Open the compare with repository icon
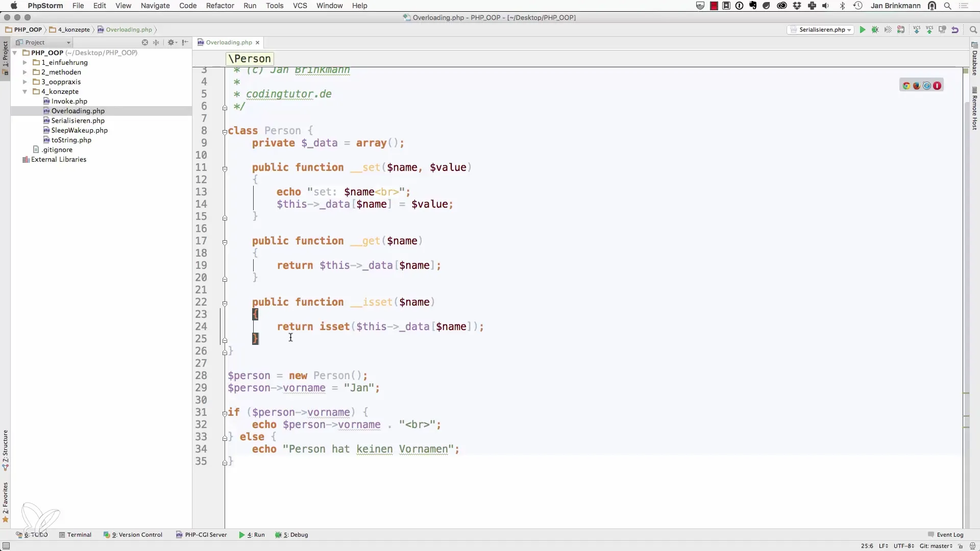980x551 pixels. tap(942, 30)
